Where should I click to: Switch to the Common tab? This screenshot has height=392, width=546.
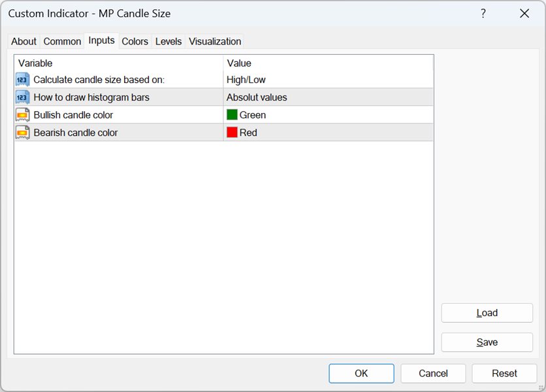pyautogui.click(x=62, y=41)
